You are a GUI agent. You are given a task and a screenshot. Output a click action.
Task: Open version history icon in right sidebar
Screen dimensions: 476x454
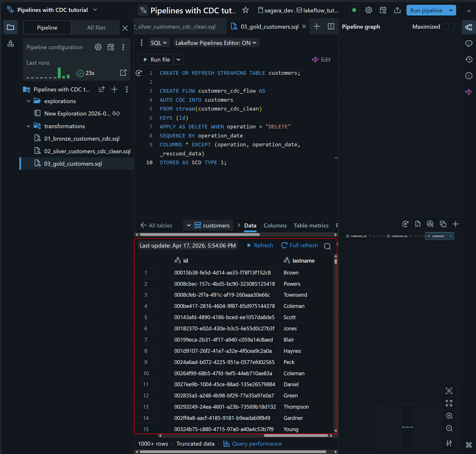point(469,59)
